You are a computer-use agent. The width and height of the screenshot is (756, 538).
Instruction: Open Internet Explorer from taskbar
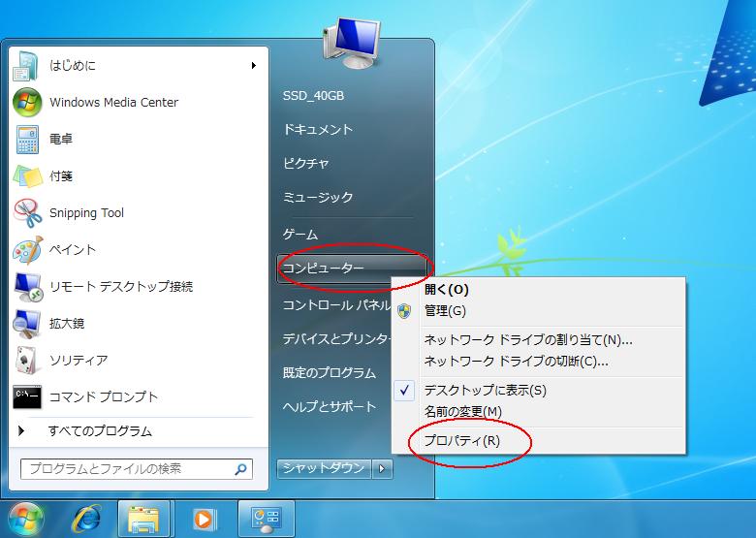[x=87, y=520]
